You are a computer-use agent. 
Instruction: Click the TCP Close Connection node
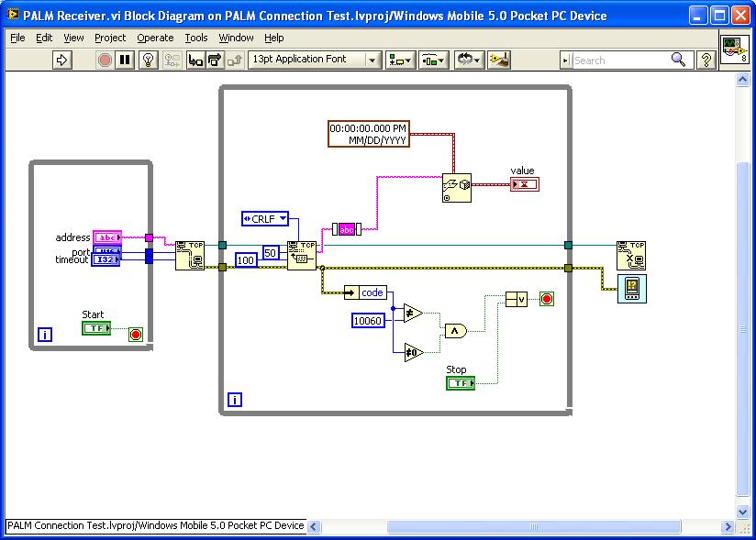coord(631,255)
